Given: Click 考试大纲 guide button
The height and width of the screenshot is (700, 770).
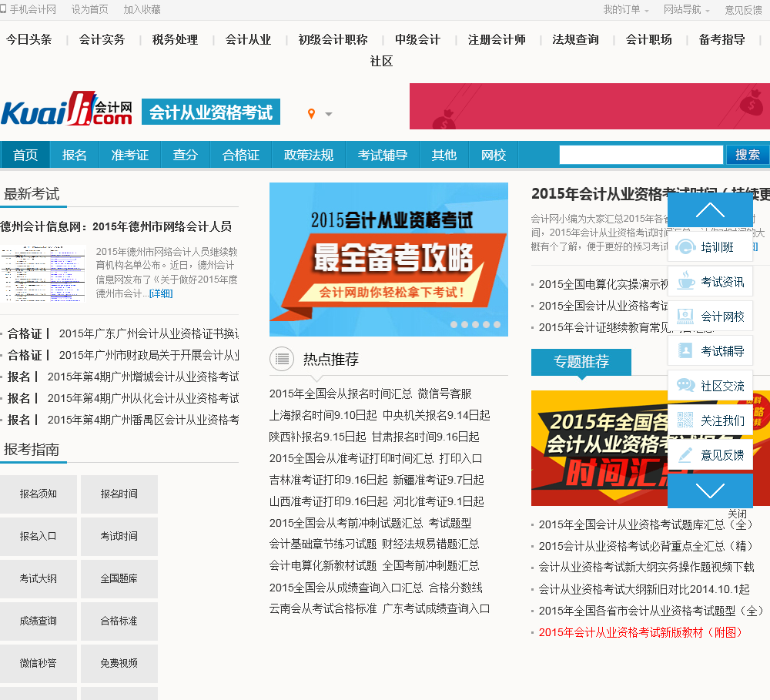Looking at the screenshot, I should pyautogui.click(x=38, y=578).
